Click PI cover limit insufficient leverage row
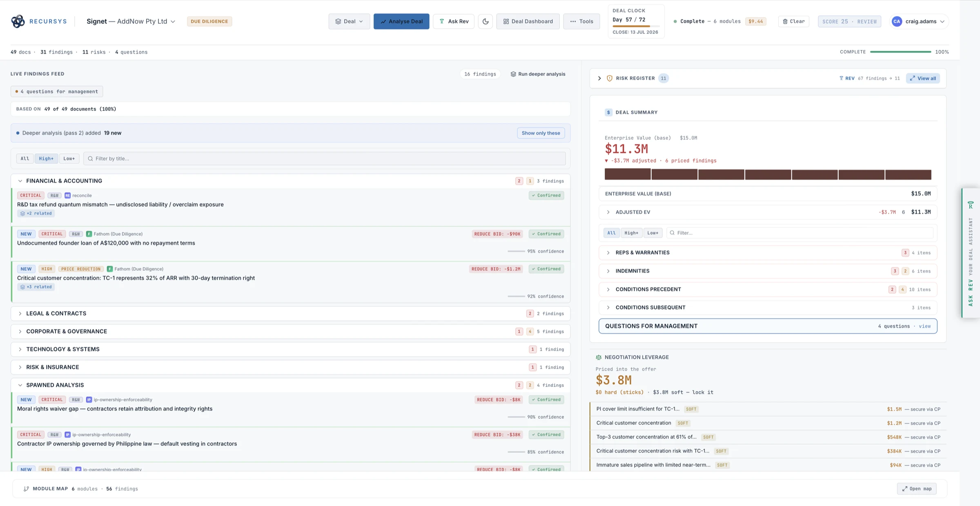Viewport: 980px width, 506px height. point(768,409)
